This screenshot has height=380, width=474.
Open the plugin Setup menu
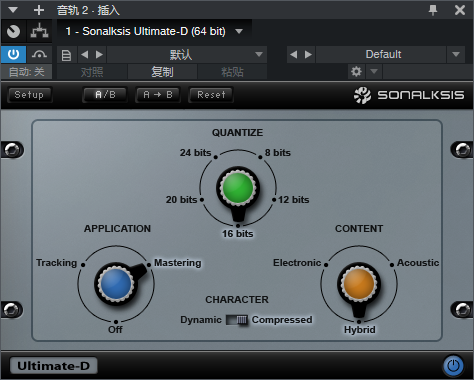(29, 95)
